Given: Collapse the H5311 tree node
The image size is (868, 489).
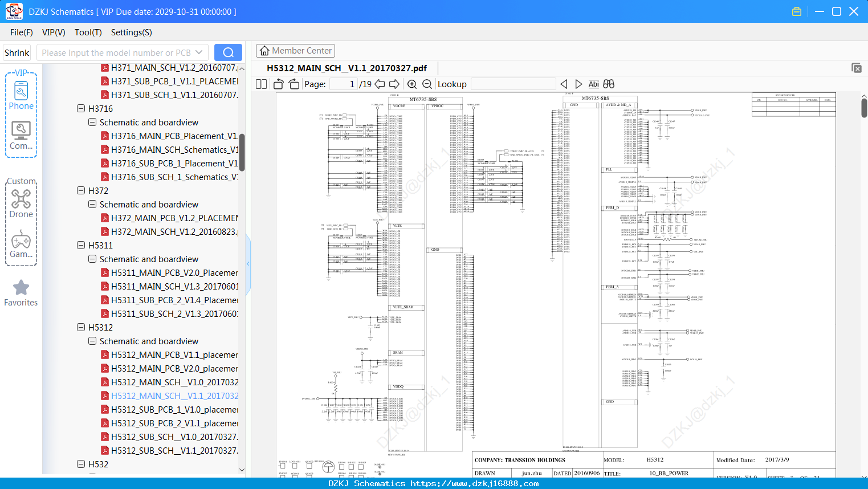Looking at the screenshot, I should (81, 245).
